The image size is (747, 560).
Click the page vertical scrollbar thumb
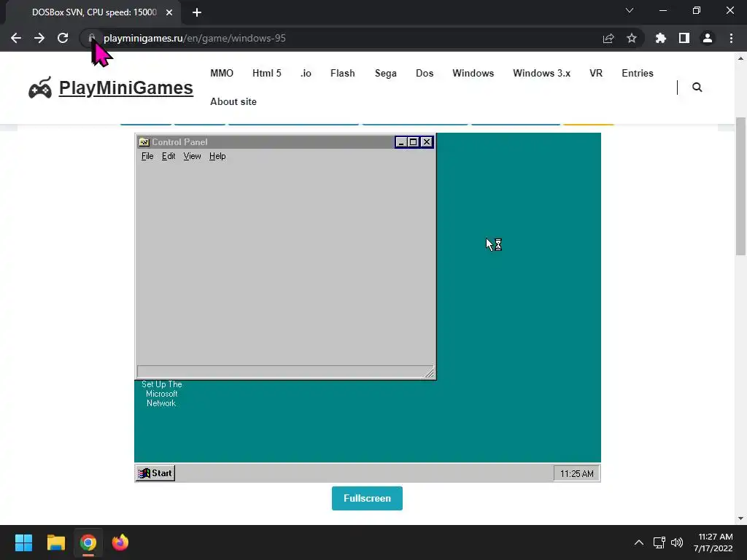(740, 186)
